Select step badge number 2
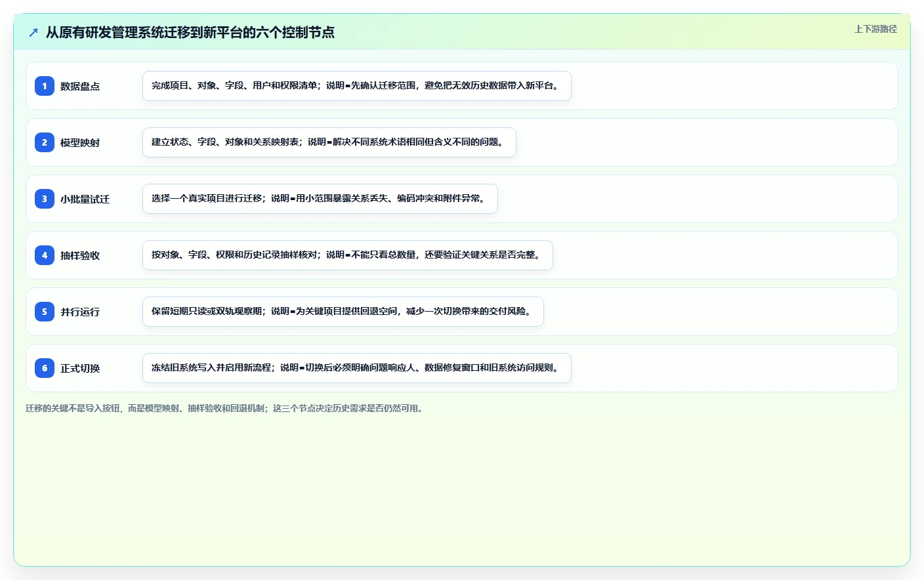 (x=45, y=142)
